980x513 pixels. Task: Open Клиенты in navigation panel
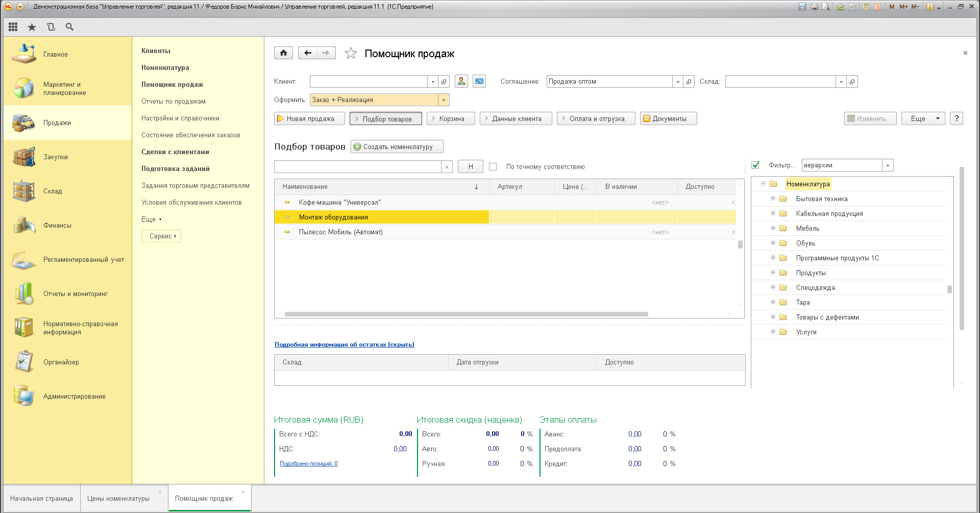point(156,51)
